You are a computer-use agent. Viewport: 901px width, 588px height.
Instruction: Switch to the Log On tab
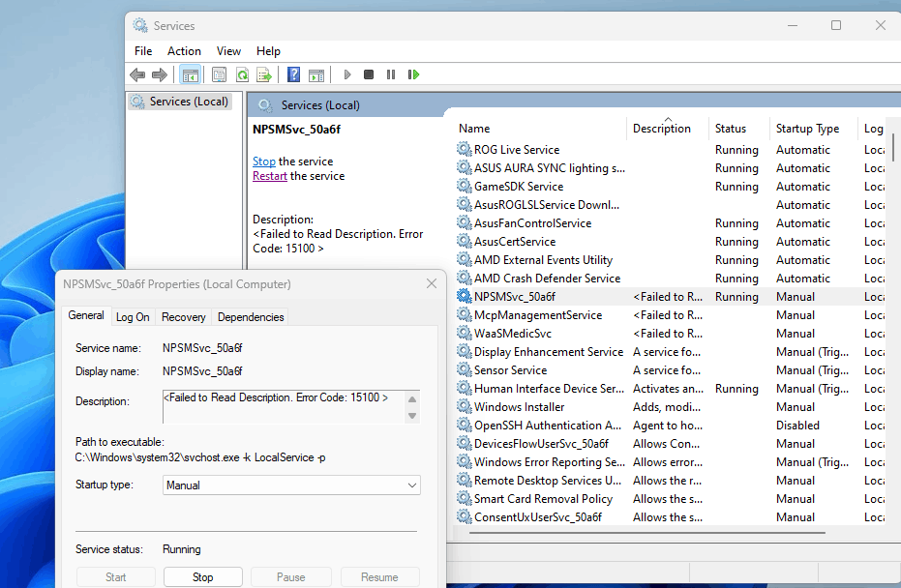click(133, 317)
